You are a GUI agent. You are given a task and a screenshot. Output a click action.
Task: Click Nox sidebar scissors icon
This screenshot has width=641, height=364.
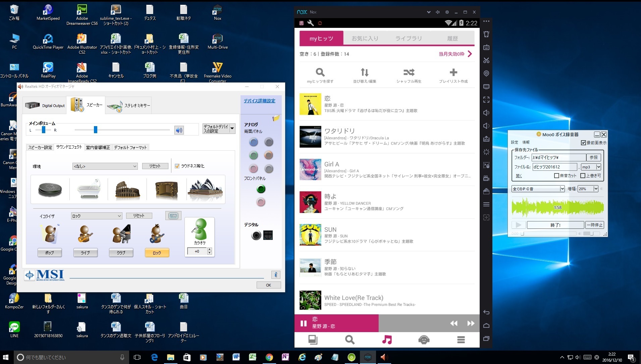coord(486,60)
